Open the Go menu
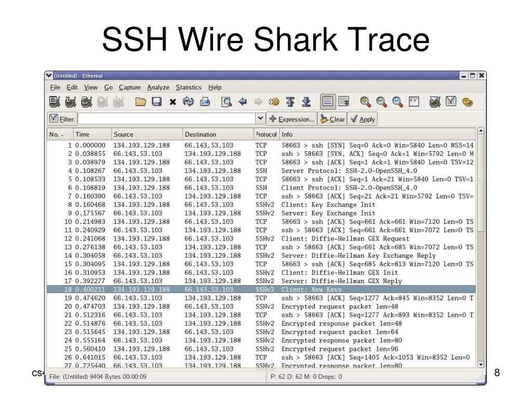 pos(108,87)
